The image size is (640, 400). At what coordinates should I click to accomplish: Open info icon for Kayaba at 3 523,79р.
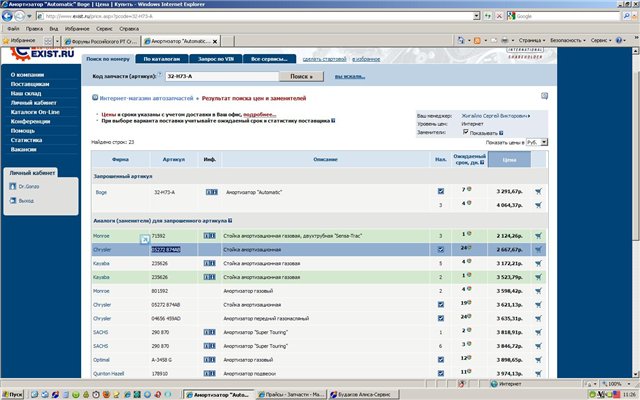(x=209, y=277)
